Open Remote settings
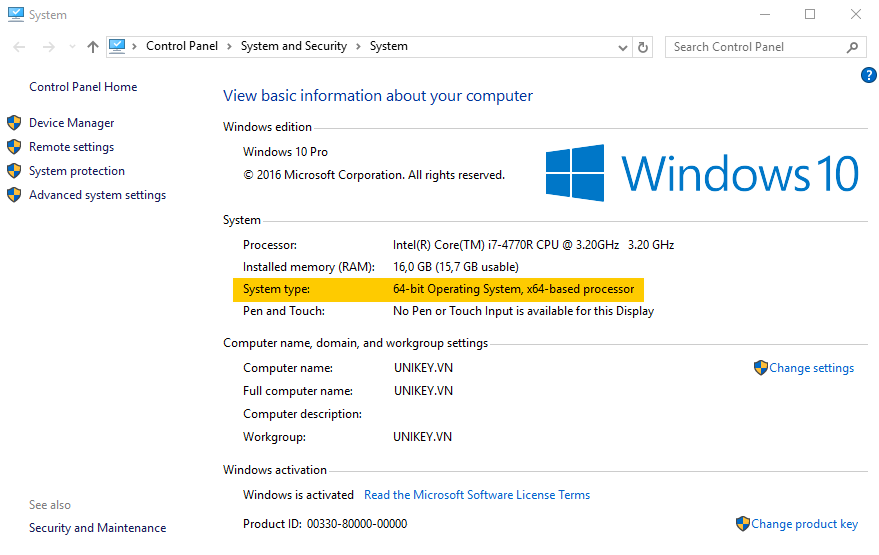The image size is (879, 555). click(72, 147)
